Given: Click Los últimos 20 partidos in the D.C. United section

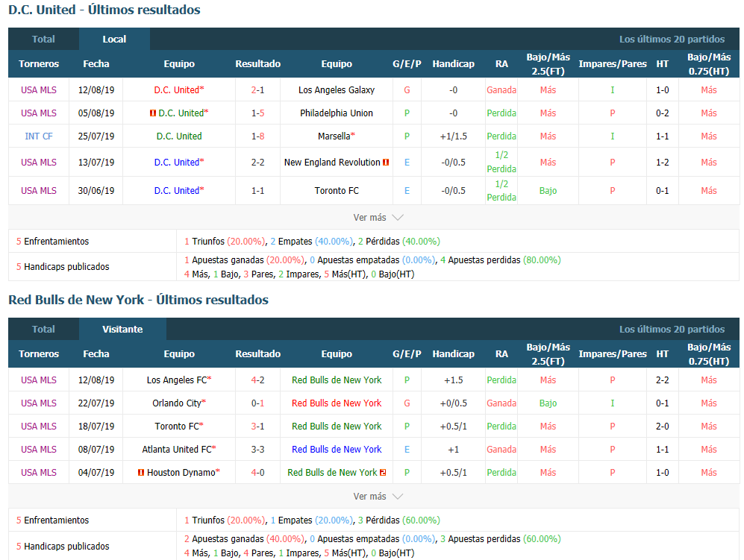Looking at the screenshot, I should [672, 40].
